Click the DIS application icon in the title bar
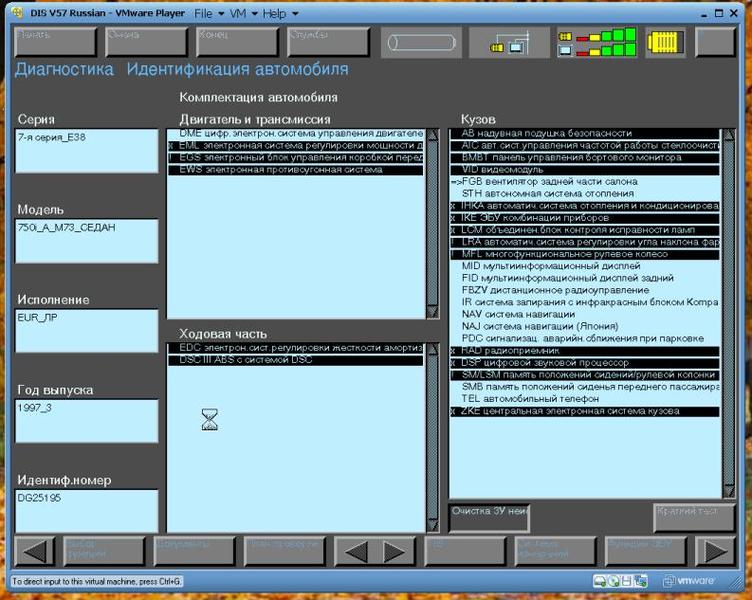This screenshot has width=752, height=600. (17, 13)
